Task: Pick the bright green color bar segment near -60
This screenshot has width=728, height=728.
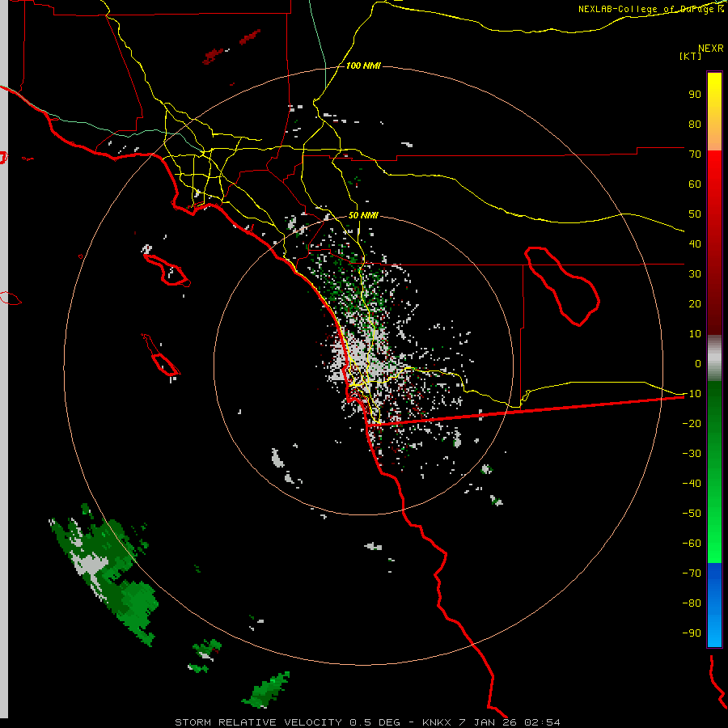Action: (x=714, y=545)
